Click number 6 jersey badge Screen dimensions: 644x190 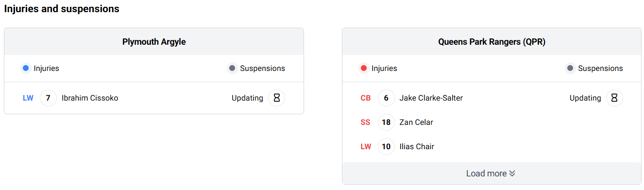[x=386, y=98]
